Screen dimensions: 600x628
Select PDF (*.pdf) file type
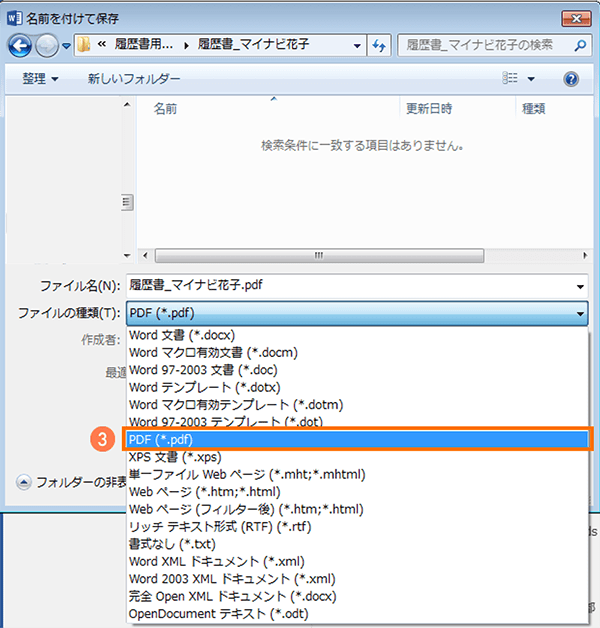358,439
